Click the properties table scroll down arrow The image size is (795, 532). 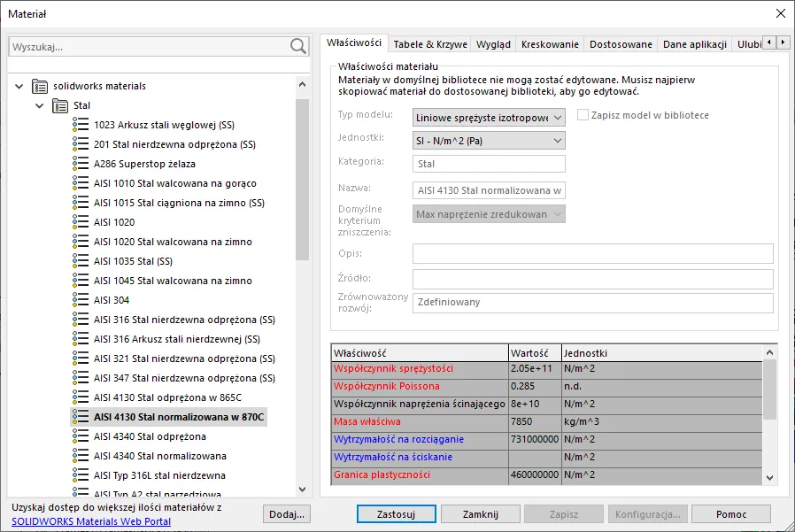click(769, 478)
